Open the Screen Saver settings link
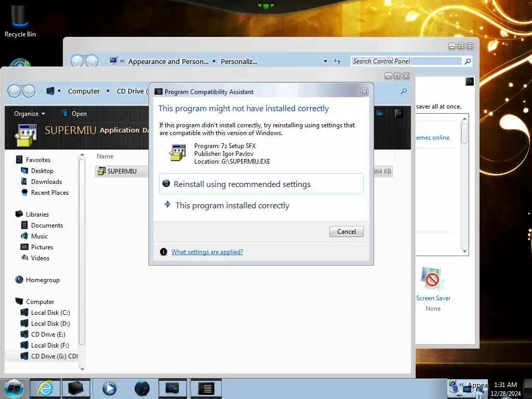This screenshot has height=399, width=532. pos(433,298)
